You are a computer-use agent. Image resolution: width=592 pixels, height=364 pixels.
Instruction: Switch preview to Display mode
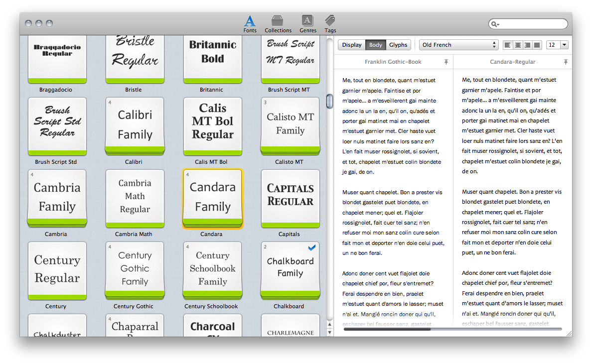click(x=351, y=45)
